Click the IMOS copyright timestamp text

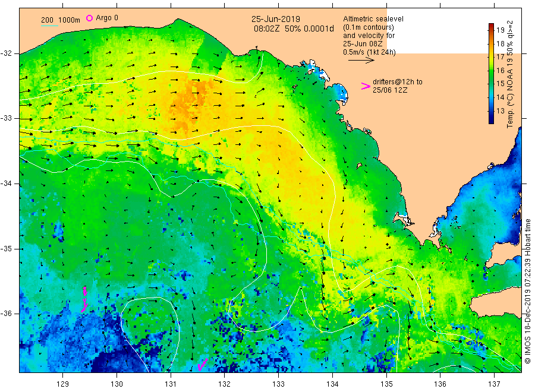(x=528, y=292)
